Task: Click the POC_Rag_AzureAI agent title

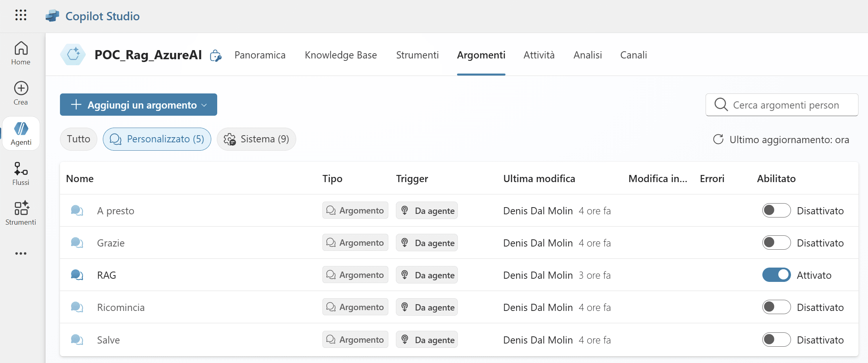Action: point(148,55)
